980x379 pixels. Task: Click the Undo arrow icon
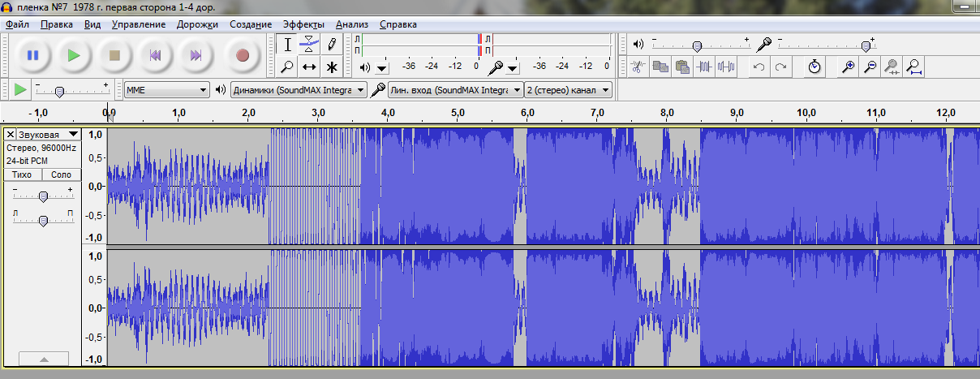click(x=759, y=67)
